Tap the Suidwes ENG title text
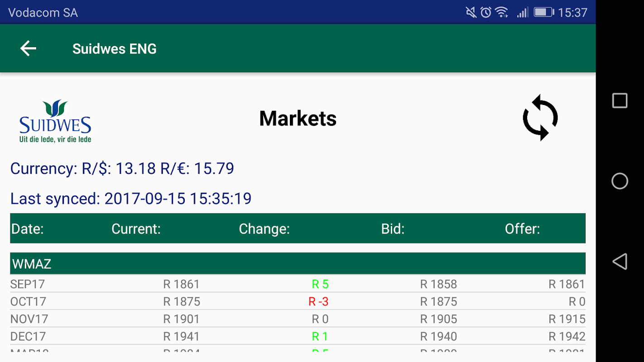Image resolution: width=644 pixels, height=362 pixels. tap(115, 49)
